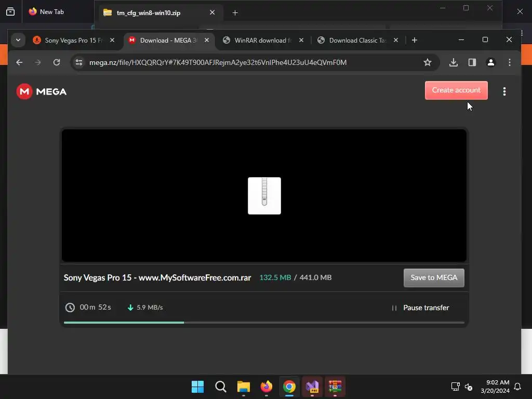532x399 pixels.
Task: Open a new Chrome tab
Action: 414,40
